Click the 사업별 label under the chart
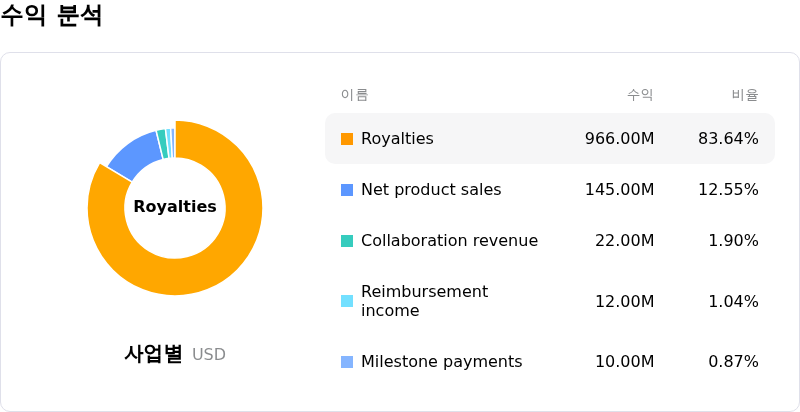This screenshot has width=800, height=412. [153, 354]
